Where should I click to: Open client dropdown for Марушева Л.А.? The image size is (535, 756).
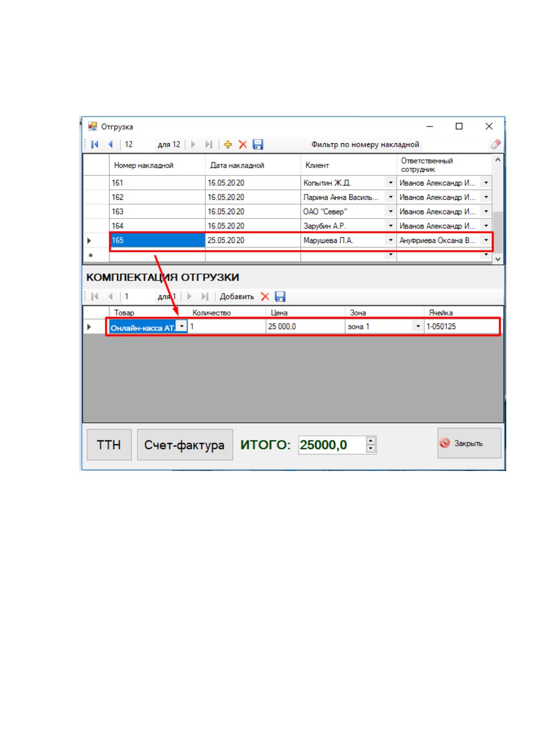click(391, 240)
